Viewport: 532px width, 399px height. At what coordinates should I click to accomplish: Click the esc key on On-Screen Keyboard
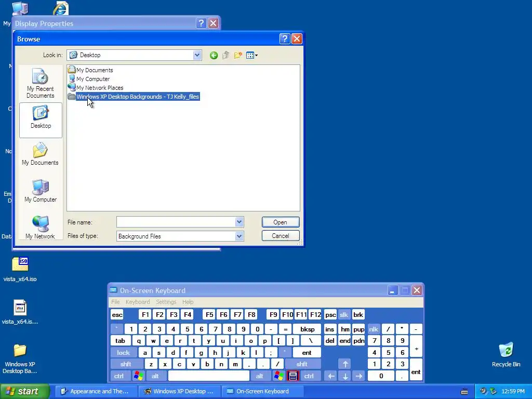point(117,315)
